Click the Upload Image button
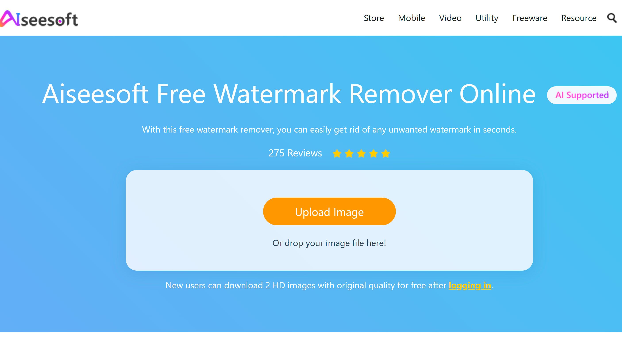The image size is (622, 364). (x=329, y=212)
